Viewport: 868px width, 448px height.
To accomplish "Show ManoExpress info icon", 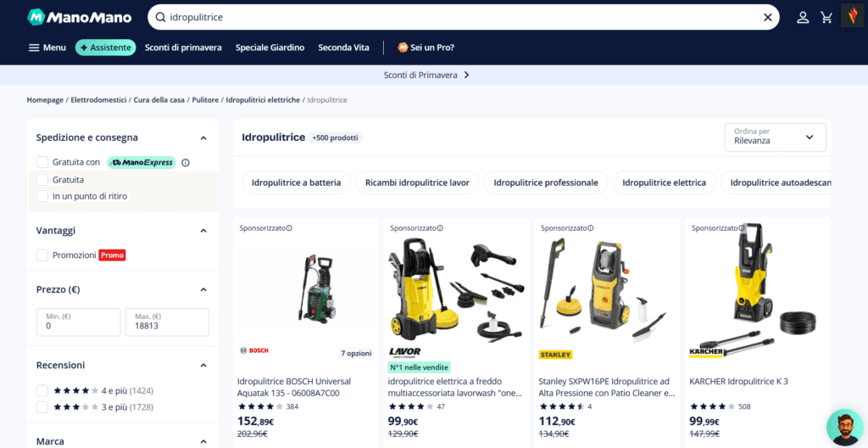I will [186, 163].
